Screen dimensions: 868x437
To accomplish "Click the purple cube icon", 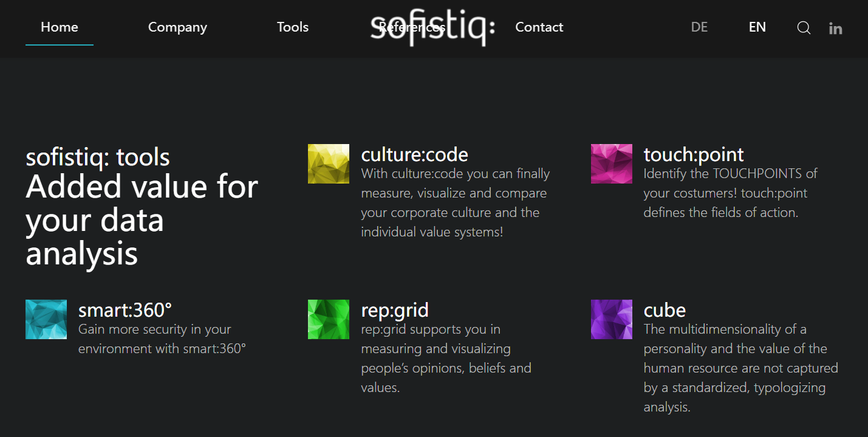I will pyautogui.click(x=612, y=319).
